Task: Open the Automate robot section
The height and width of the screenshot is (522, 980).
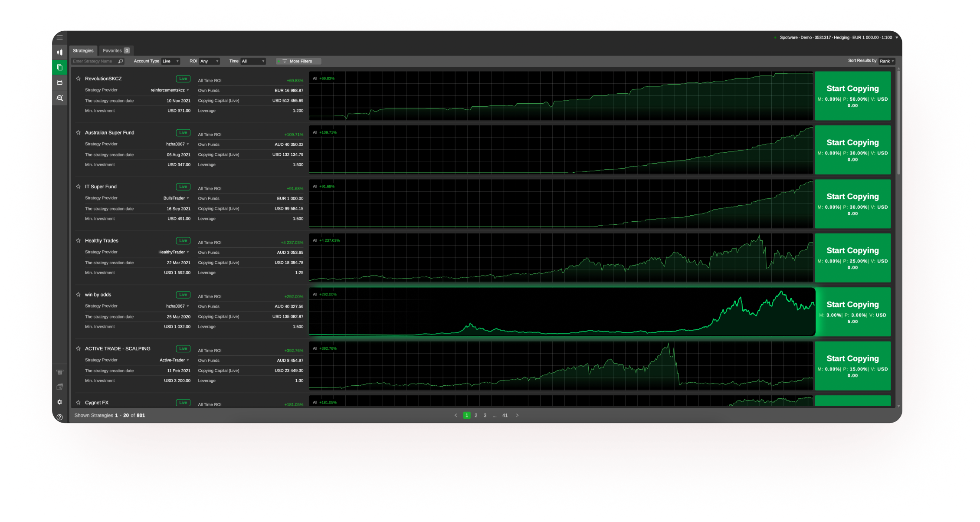Action: click(60, 82)
